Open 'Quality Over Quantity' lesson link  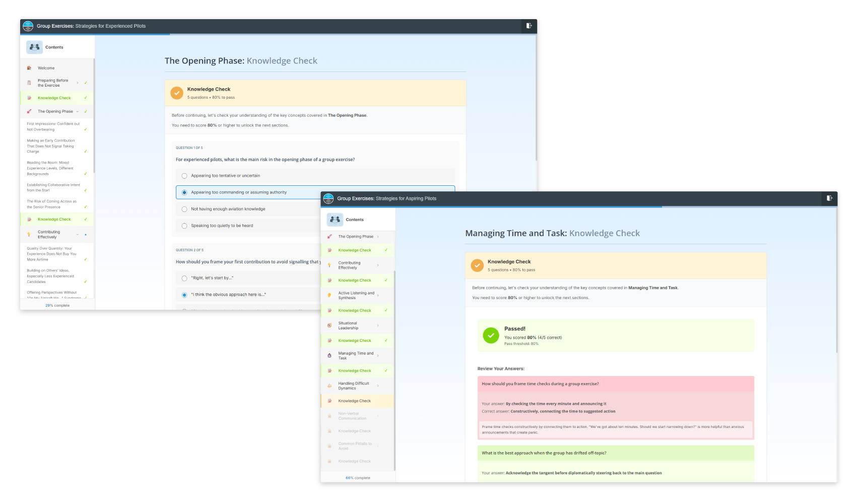click(x=51, y=254)
